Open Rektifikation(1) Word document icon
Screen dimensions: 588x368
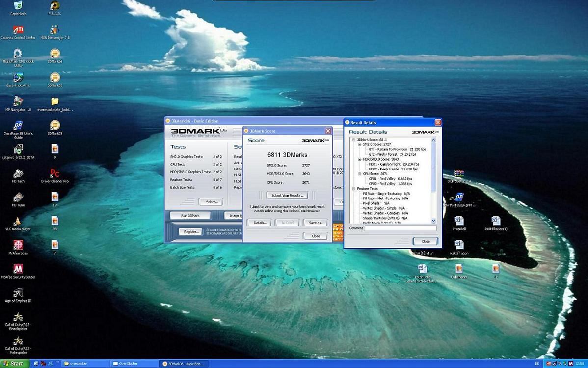tap(496, 224)
